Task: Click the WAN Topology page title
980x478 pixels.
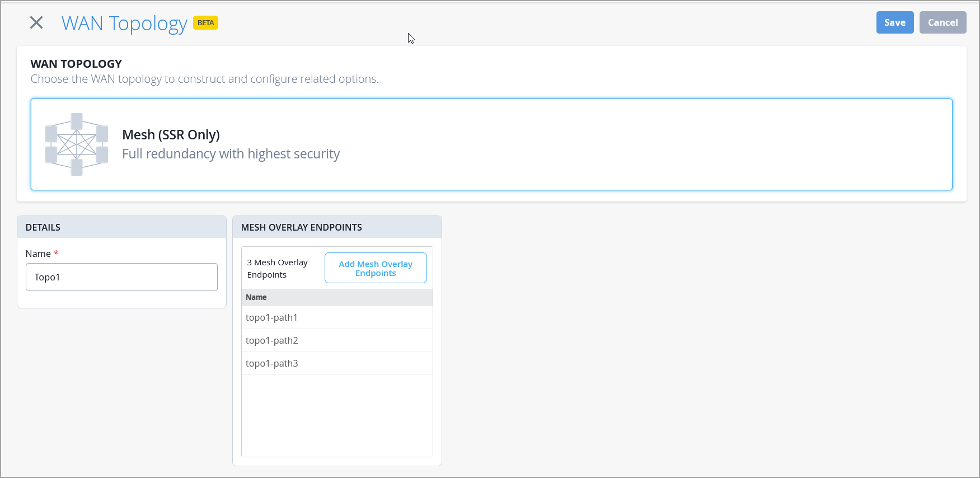Action: [x=124, y=24]
